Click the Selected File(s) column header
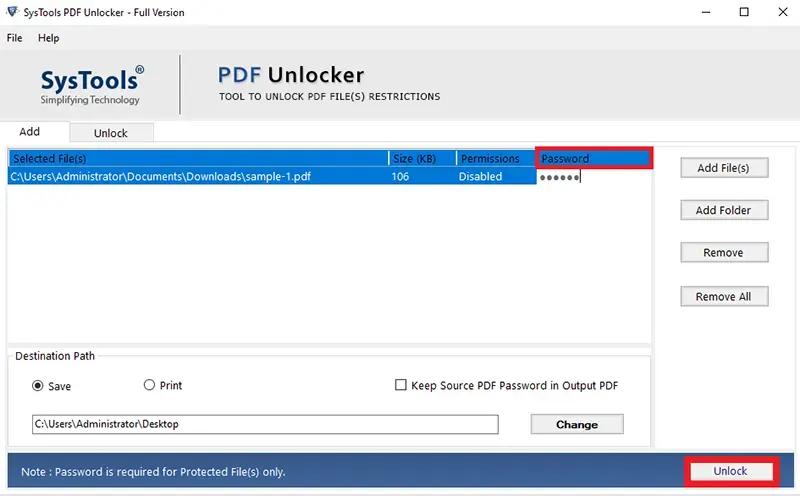Image resolution: width=800 pixels, height=496 pixels. [x=198, y=158]
